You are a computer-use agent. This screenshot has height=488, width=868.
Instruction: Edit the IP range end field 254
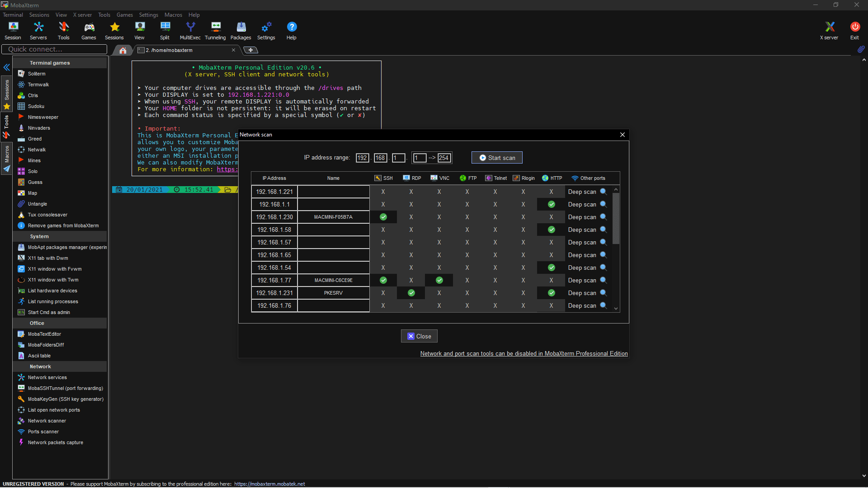(444, 158)
